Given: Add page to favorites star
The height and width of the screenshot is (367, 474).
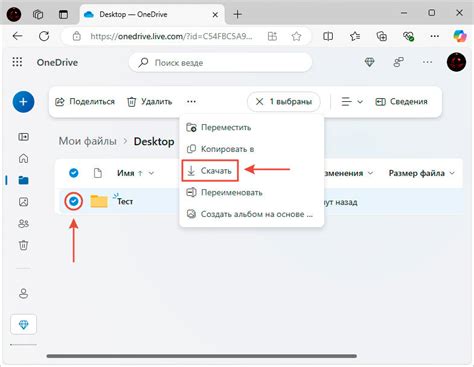Looking at the screenshot, I should [296, 36].
